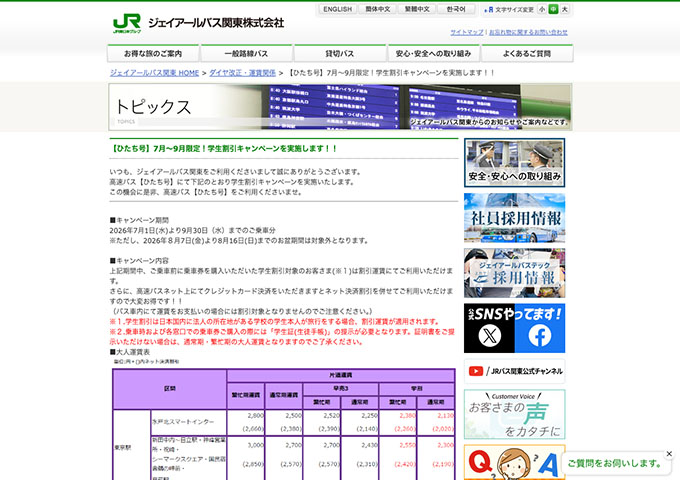Switch language to 繁體中文

(417, 9)
